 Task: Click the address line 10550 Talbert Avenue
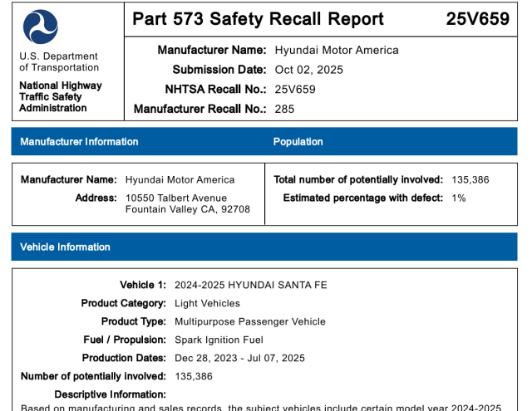(175, 198)
